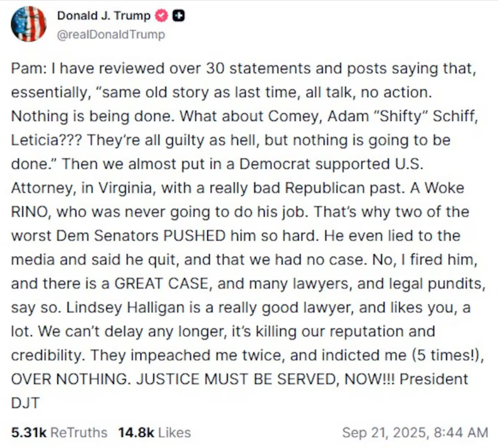This screenshot has width=498, height=448.
Task: Open the Donald J. Trump display name
Action: tap(103, 16)
